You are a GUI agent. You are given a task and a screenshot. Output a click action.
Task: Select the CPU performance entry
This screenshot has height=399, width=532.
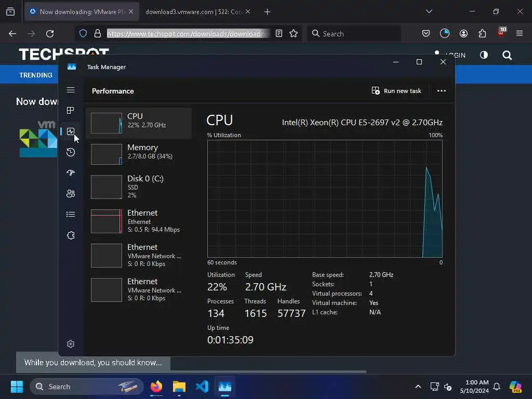(x=139, y=123)
